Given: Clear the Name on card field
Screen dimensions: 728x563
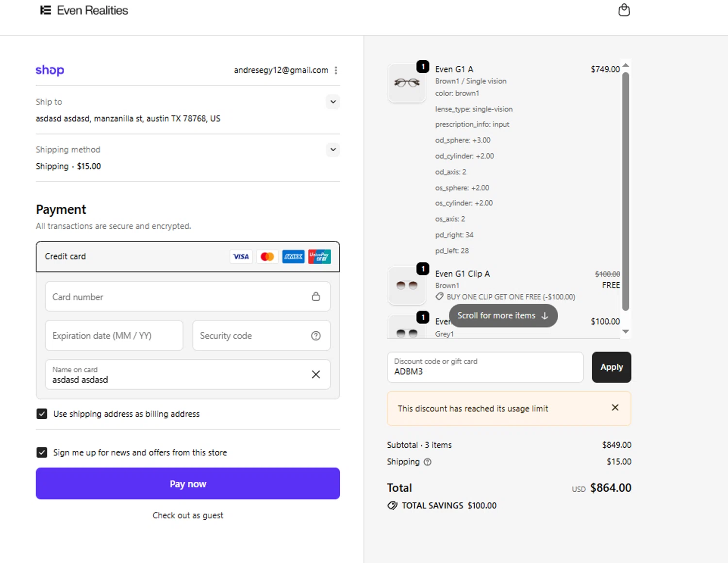Looking at the screenshot, I should [316, 374].
